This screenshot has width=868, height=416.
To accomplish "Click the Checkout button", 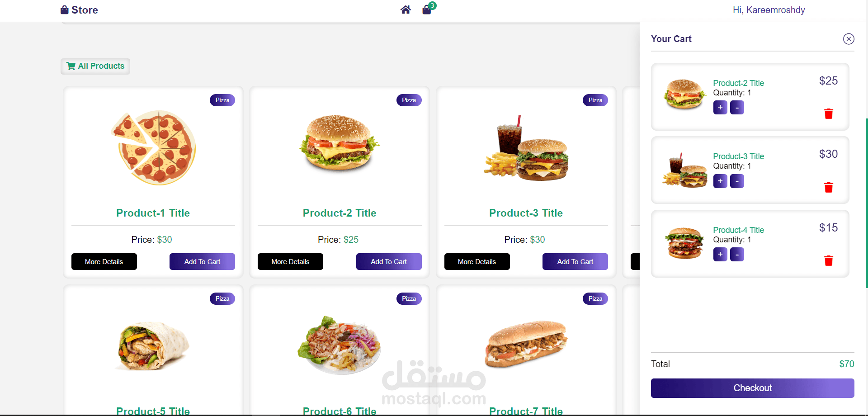I will [x=753, y=388].
